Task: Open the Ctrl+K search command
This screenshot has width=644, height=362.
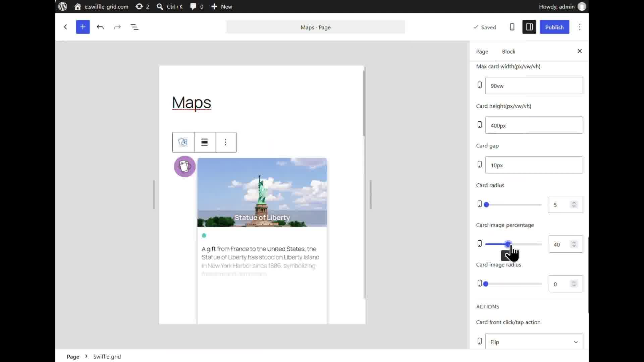Action: tap(170, 6)
